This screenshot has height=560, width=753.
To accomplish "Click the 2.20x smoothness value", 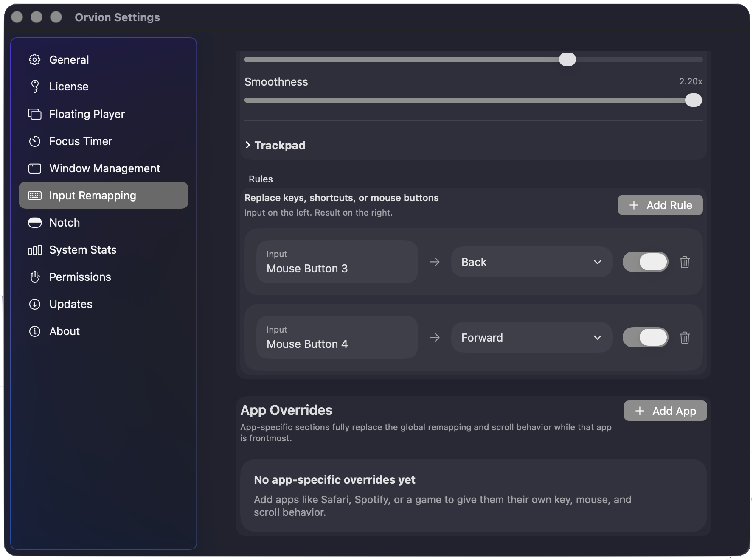I will [x=691, y=81].
